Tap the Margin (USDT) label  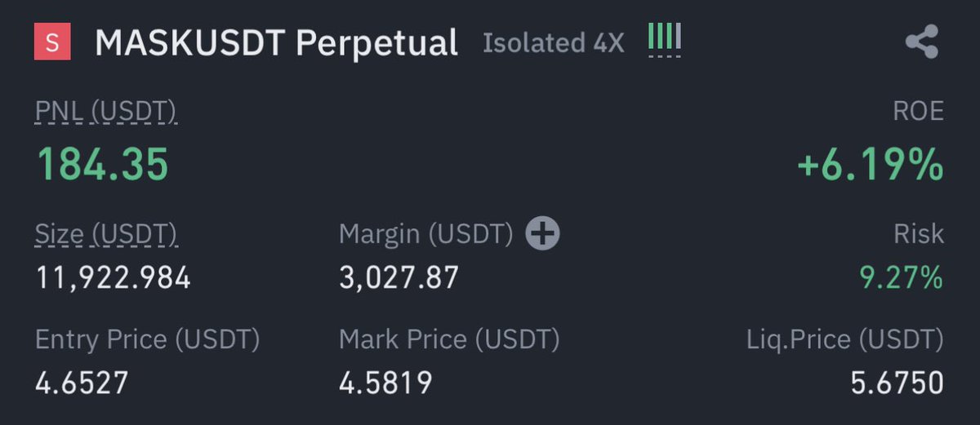click(426, 235)
